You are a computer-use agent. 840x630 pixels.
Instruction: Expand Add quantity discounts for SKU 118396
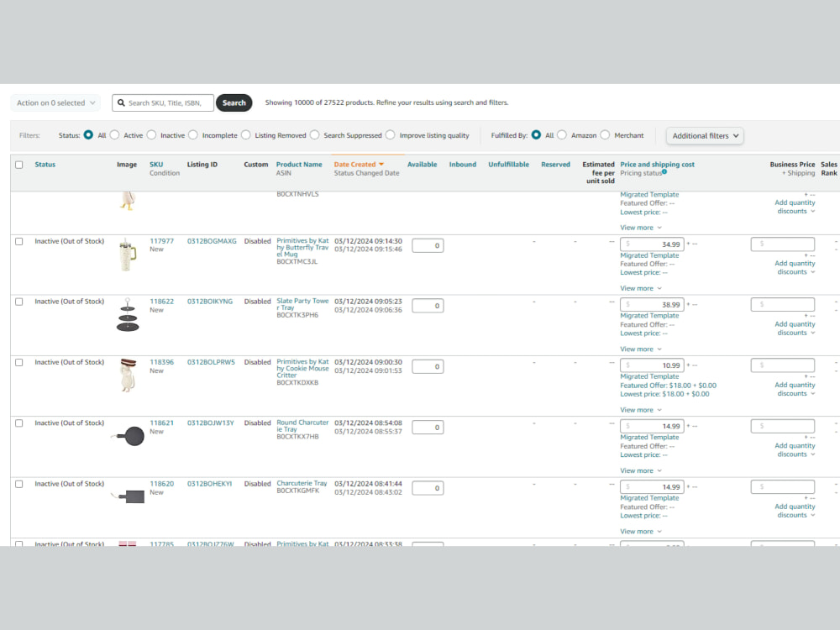pos(795,390)
